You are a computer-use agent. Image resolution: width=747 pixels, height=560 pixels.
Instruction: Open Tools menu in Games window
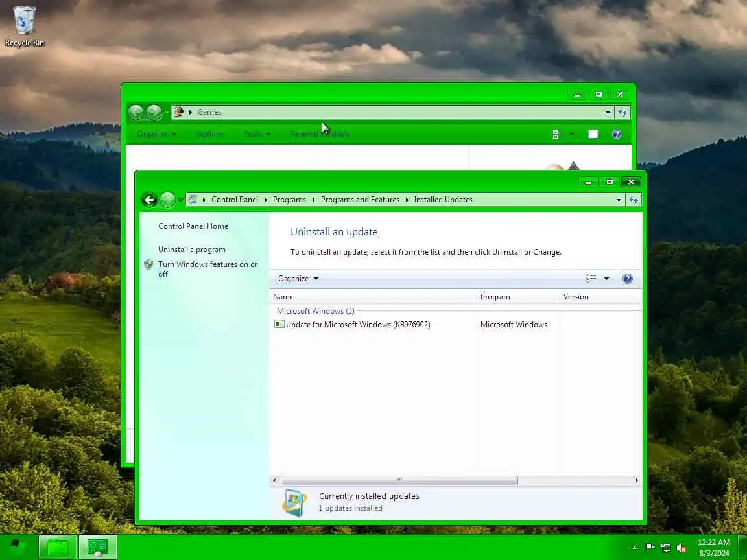[x=257, y=134]
